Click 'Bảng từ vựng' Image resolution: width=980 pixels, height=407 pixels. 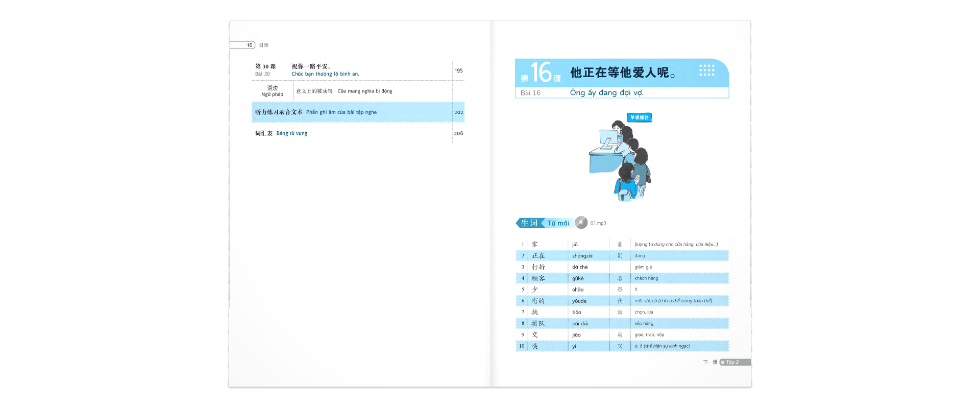point(292,133)
